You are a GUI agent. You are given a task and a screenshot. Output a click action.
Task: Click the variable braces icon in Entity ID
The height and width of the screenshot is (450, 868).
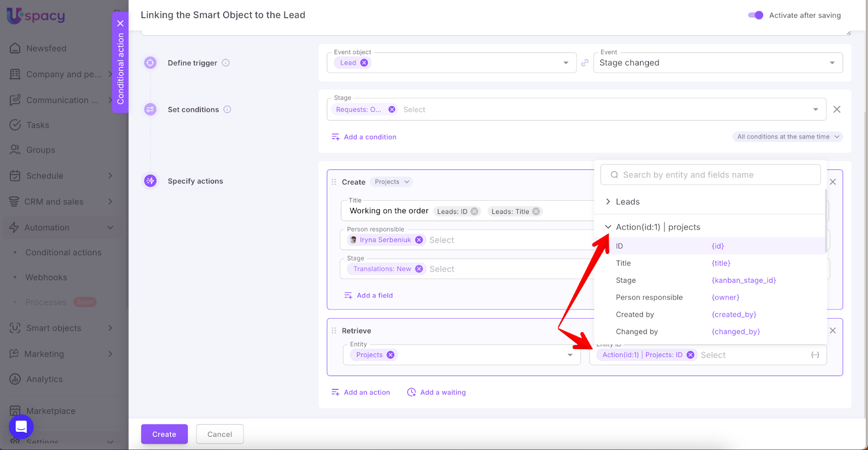click(815, 355)
